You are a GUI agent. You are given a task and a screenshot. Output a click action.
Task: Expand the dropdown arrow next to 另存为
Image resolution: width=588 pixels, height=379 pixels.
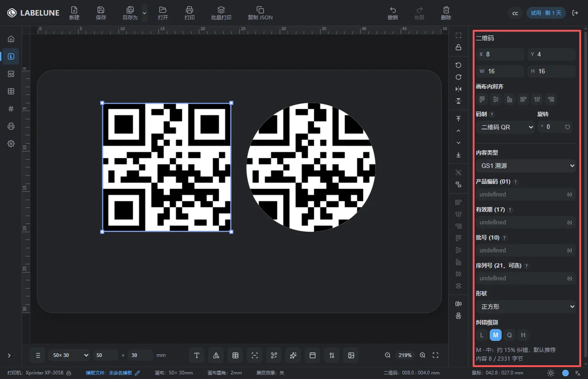click(145, 13)
